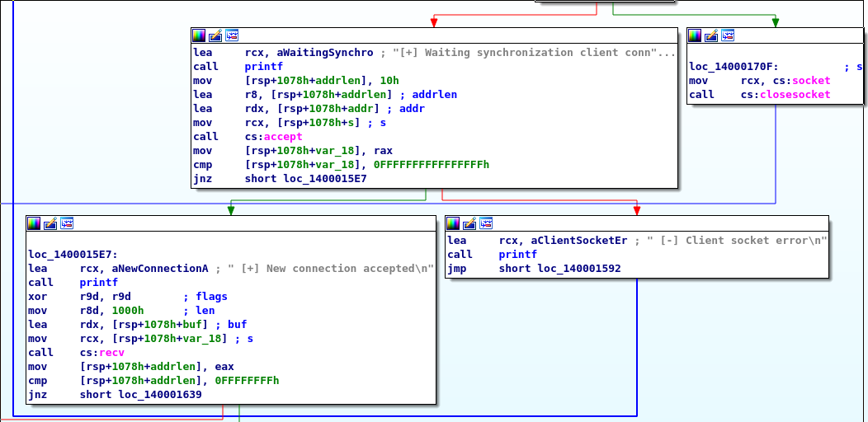Click the group nodes icon on the recv node
This screenshot has height=422, width=868.
[67, 223]
